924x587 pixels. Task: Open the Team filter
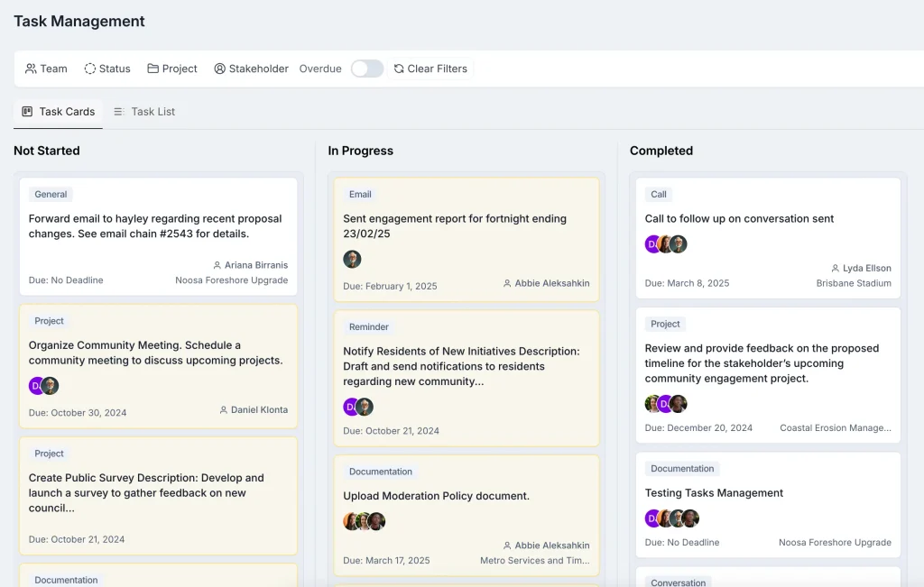coord(46,69)
